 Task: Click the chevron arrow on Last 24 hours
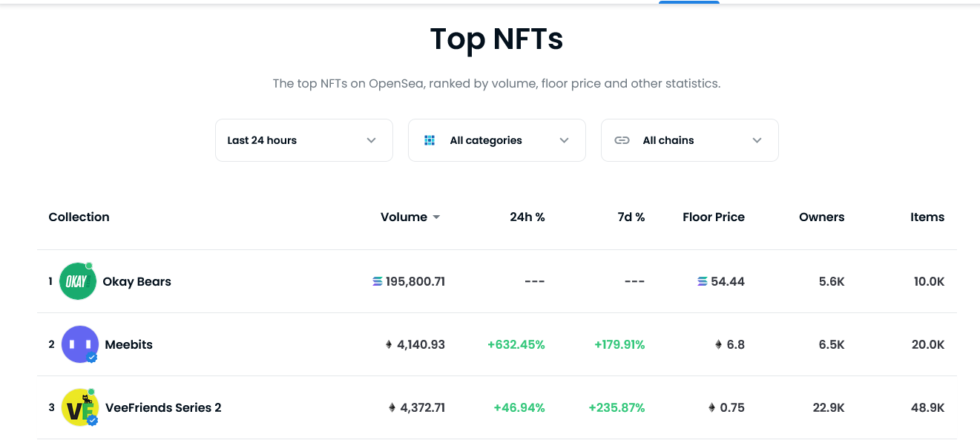[x=372, y=140]
